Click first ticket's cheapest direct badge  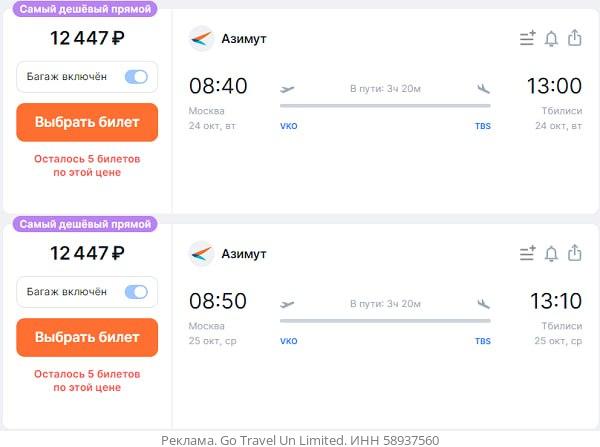(86, 9)
